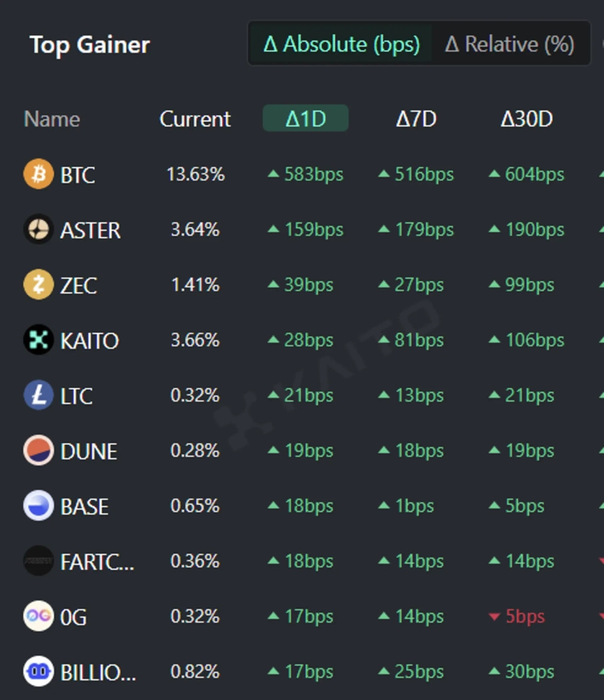Sort by the Δ7D column
The image size is (604, 700).
[416, 119]
